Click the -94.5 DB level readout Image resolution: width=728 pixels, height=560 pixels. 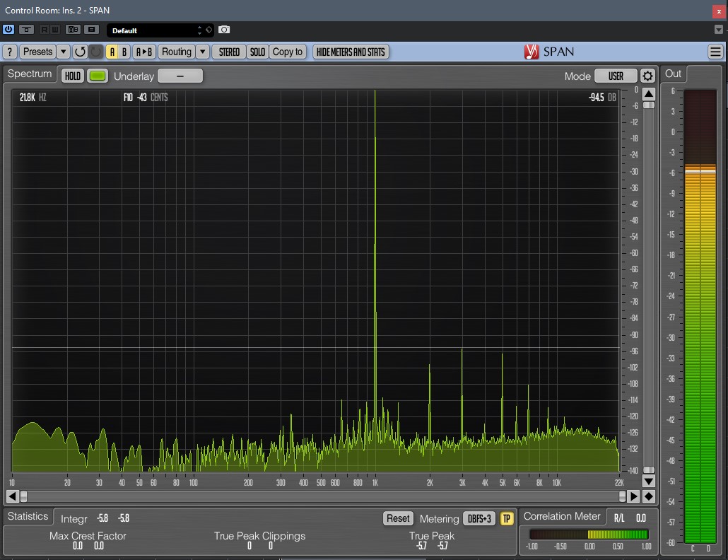(x=602, y=98)
